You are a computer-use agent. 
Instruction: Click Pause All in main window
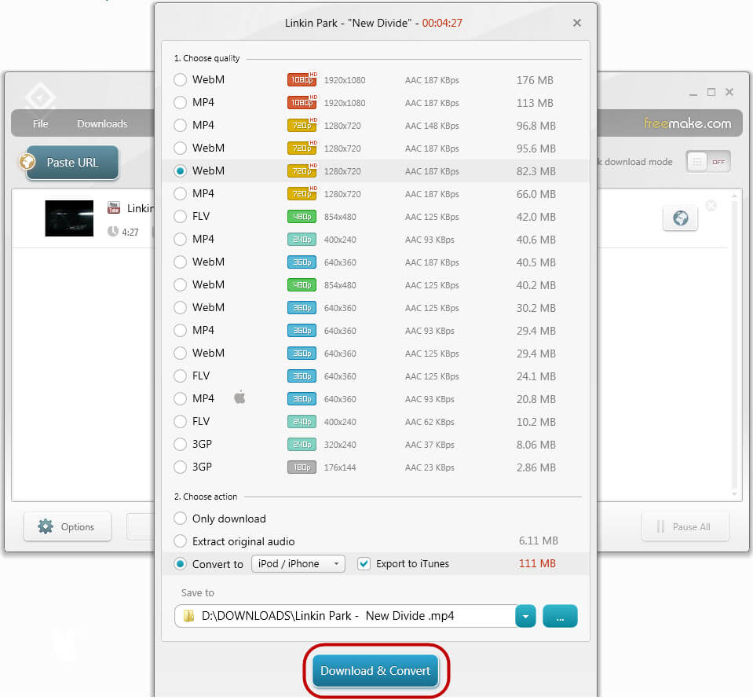[685, 526]
